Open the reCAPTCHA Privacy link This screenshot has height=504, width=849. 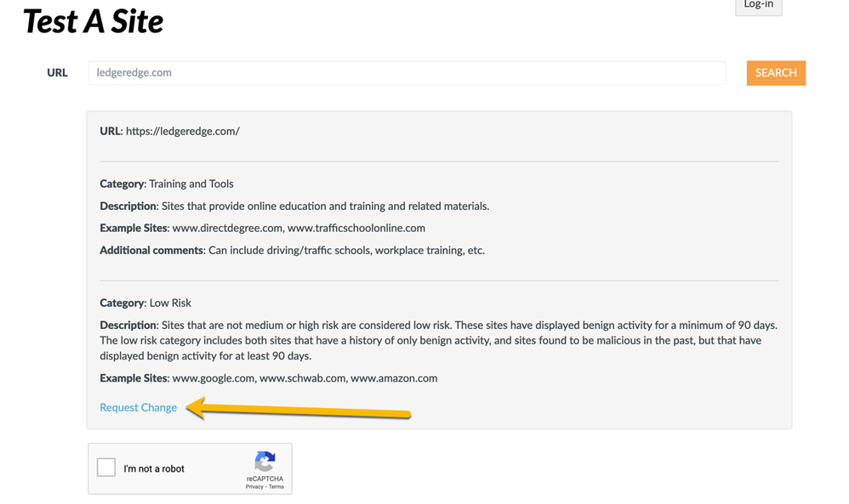click(x=254, y=487)
